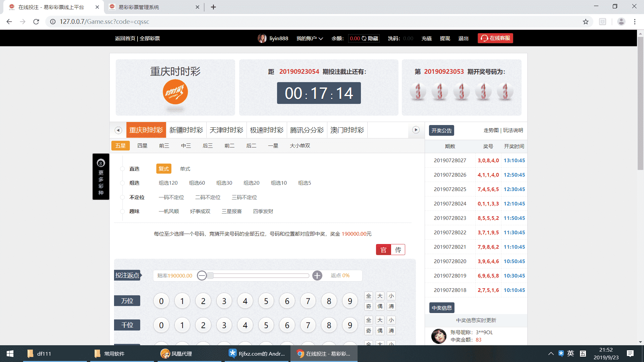The height and width of the screenshot is (362, 644).
Task: Click the minus icon on odds slider
Action: (x=202, y=276)
